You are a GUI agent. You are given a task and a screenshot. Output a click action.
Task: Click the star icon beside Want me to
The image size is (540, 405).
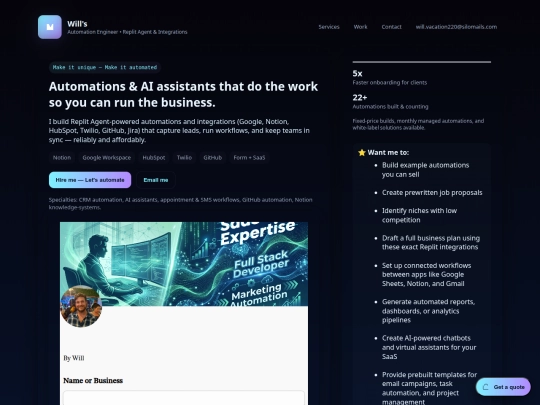click(362, 153)
